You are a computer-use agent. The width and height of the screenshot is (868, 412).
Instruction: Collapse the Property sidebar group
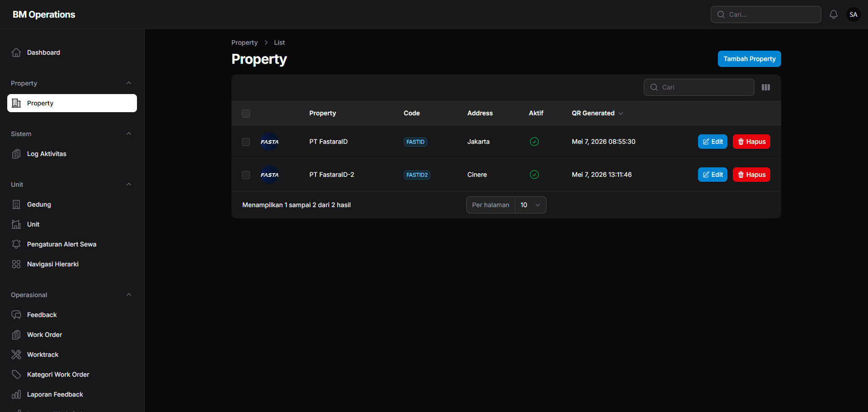pyautogui.click(x=129, y=83)
